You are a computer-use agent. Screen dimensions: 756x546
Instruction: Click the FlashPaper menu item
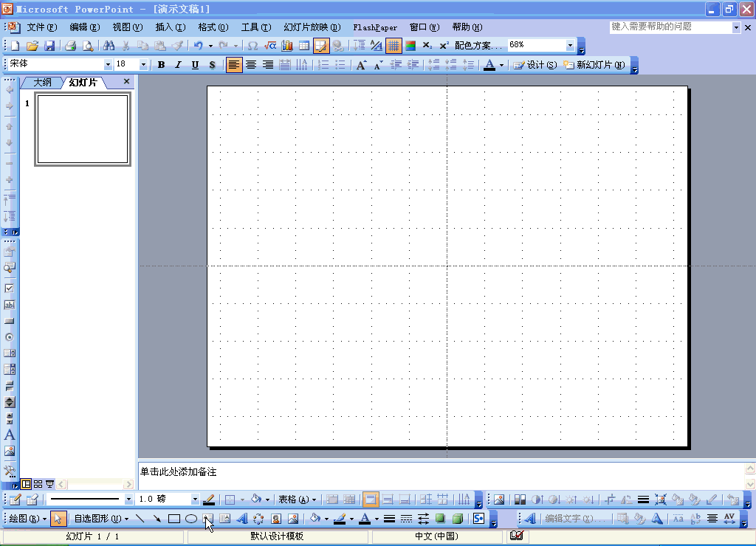(x=375, y=27)
